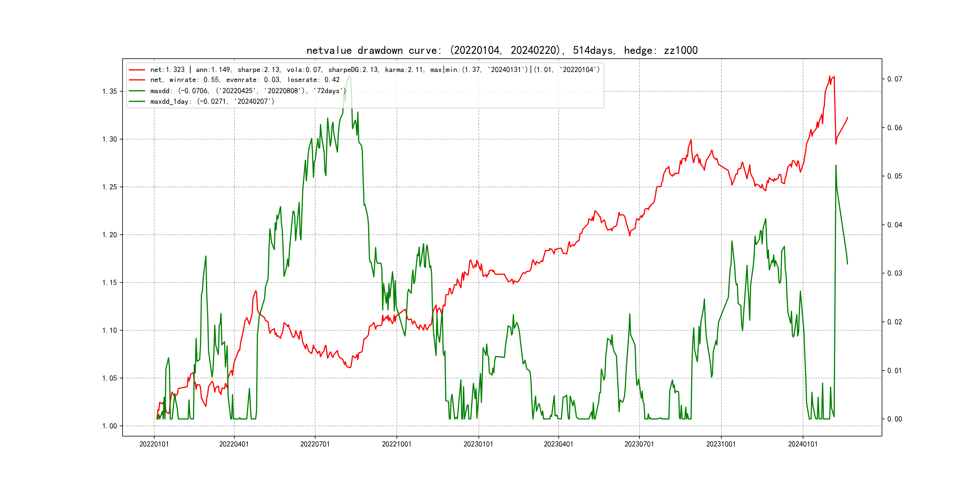Click the left y-axis label 1.35

coord(109,91)
